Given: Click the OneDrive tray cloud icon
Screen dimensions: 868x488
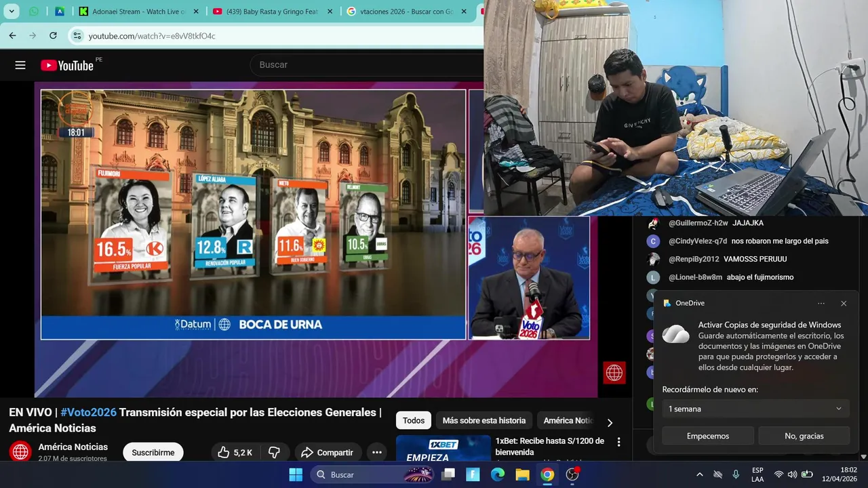Looking at the screenshot, I should pos(717,474).
